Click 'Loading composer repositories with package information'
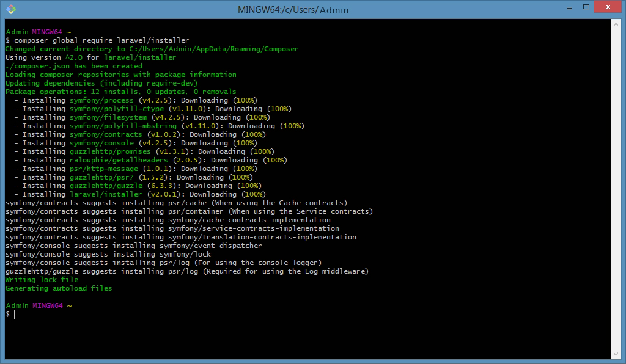 tap(121, 75)
